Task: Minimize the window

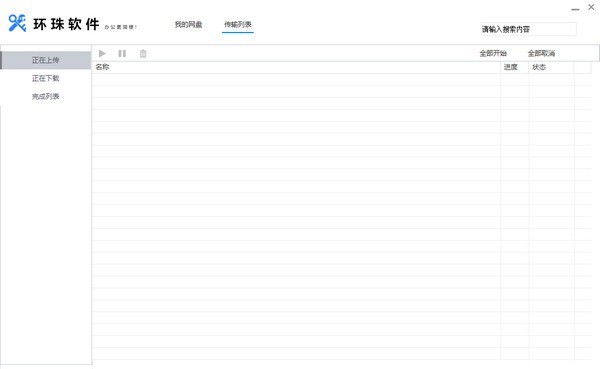Action: tap(575, 8)
